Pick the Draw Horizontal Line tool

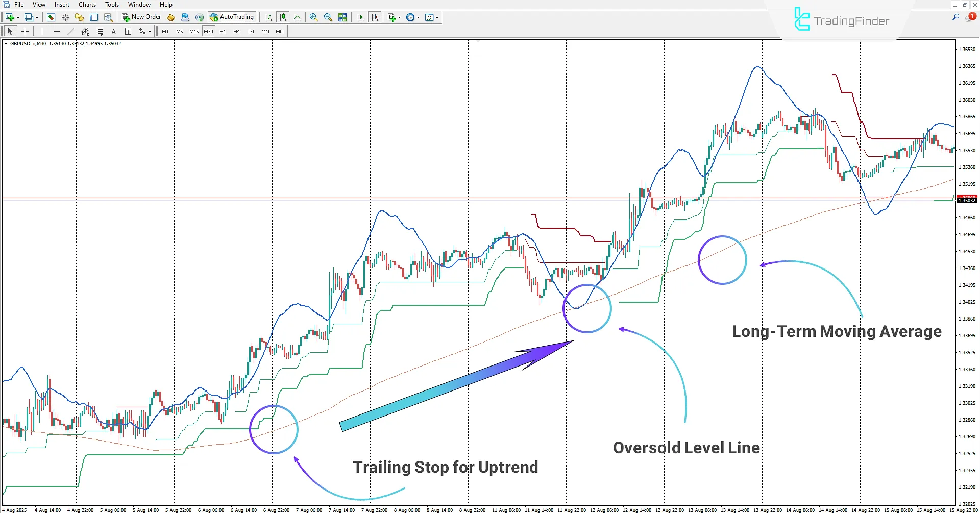[57, 31]
